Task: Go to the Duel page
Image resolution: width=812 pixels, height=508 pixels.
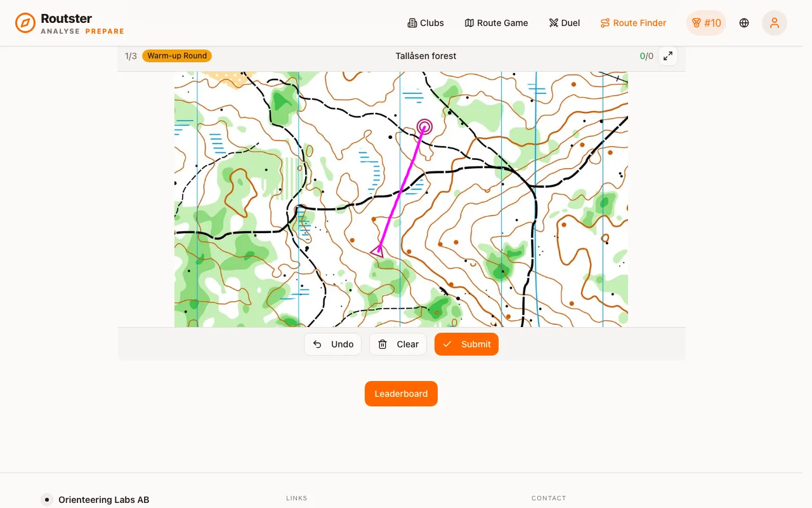Action: pyautogui.click(x=565, y=23)
